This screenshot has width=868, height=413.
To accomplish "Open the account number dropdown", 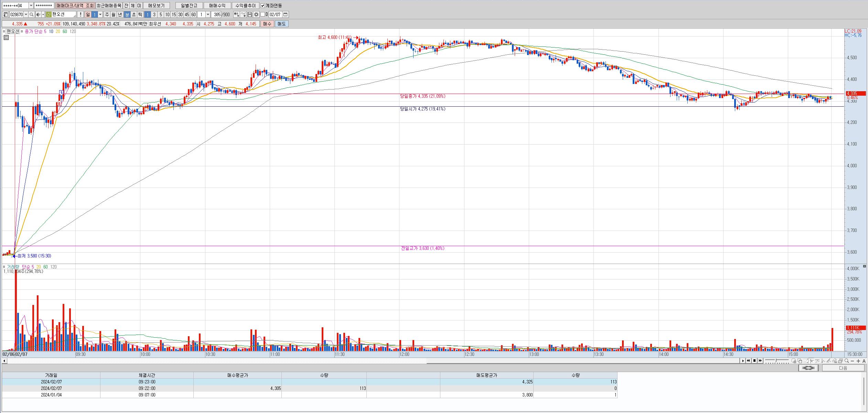I will [31, 6].
